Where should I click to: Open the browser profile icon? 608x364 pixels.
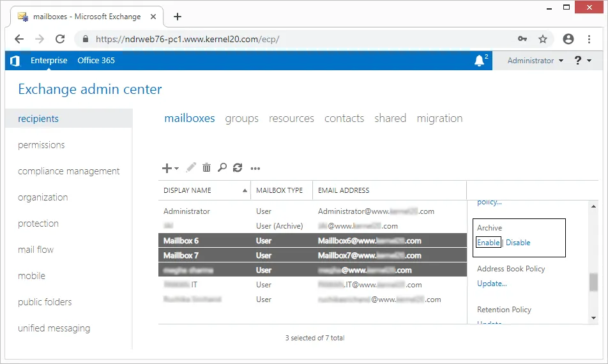pos(568,39)
